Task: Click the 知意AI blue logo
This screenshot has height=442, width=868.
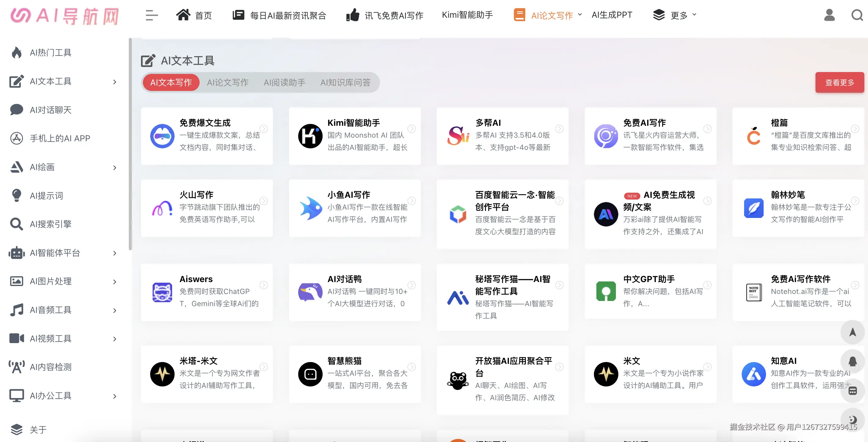Action: [754, 374]
